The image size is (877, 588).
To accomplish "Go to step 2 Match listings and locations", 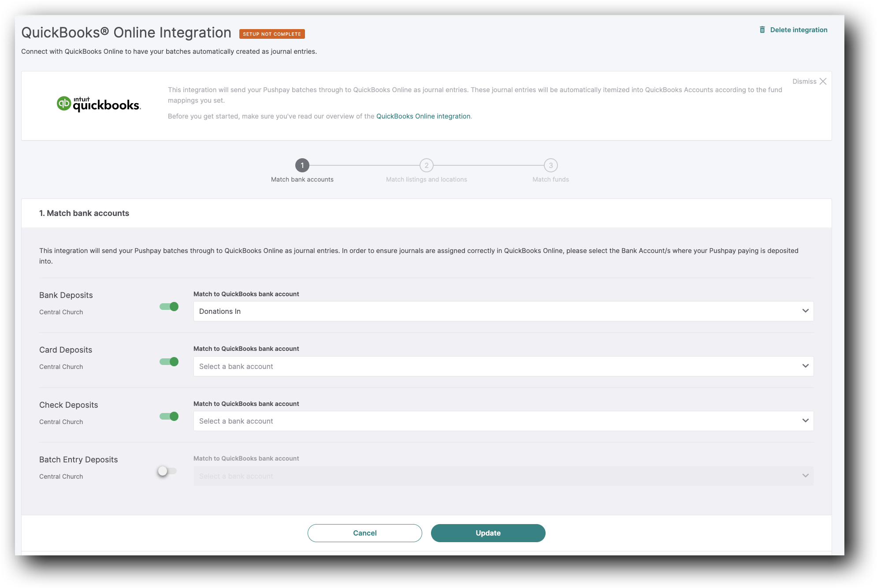I will click(x=427, y=165).
